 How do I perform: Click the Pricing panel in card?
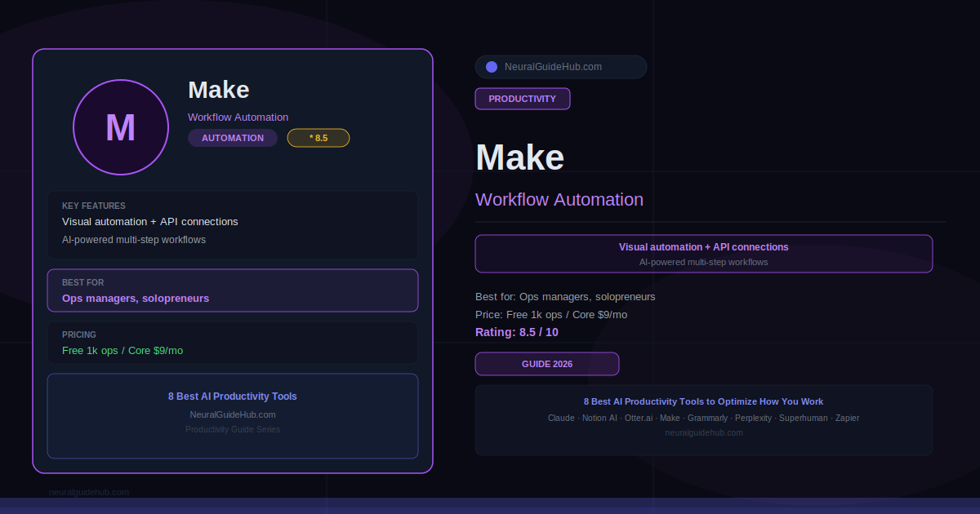pos(233,343)
